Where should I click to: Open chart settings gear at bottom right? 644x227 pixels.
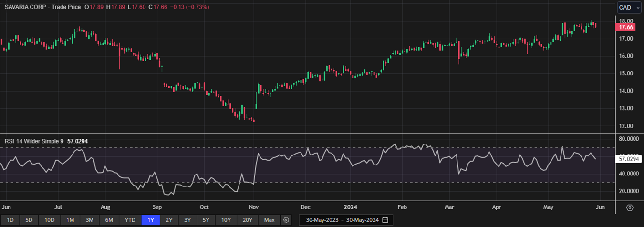tap(630, 207)
